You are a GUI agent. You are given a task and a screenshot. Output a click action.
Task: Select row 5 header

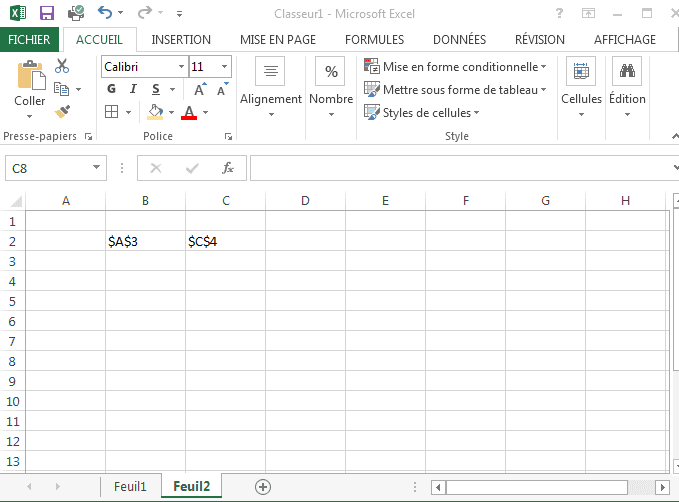13,301
